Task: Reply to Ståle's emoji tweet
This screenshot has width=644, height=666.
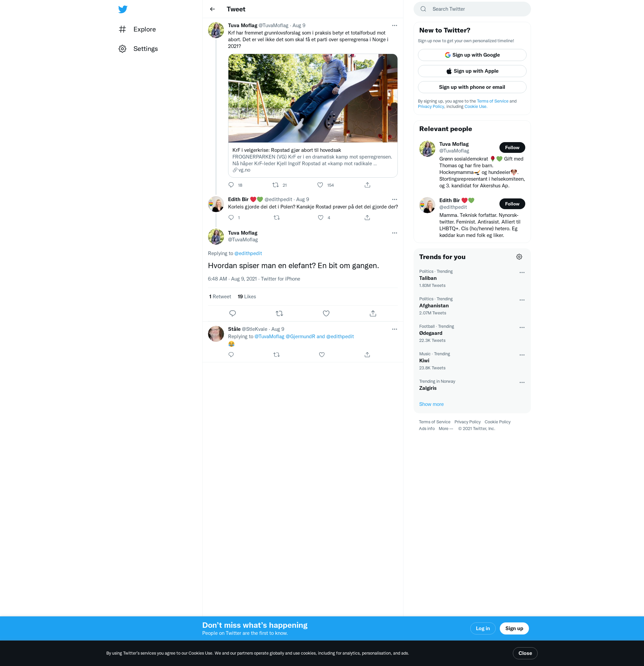Action: [231, 354]
